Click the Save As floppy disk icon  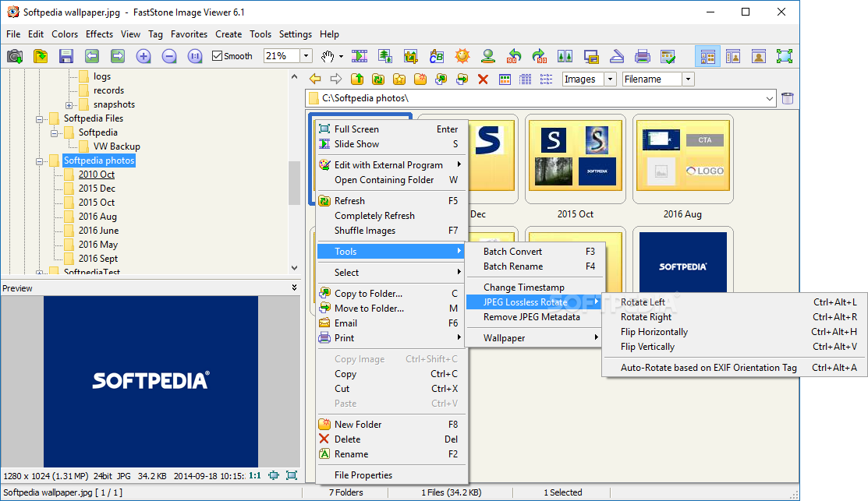66,56
